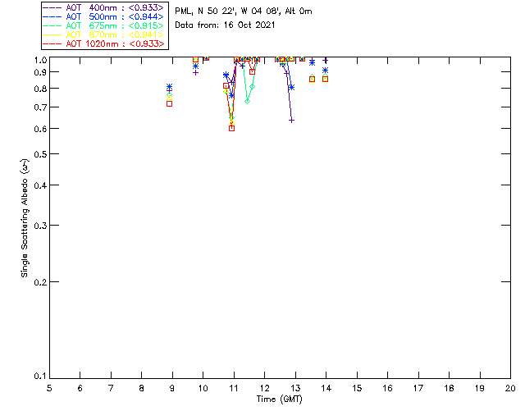
Task: Click the AOT 500nm blue legend entry
Action: (103, 16)
